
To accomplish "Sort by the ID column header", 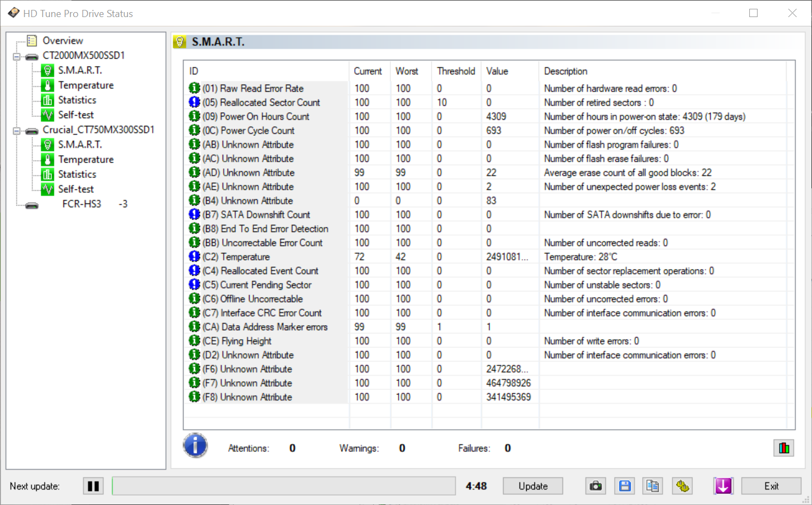I will (x=266, y=72).
